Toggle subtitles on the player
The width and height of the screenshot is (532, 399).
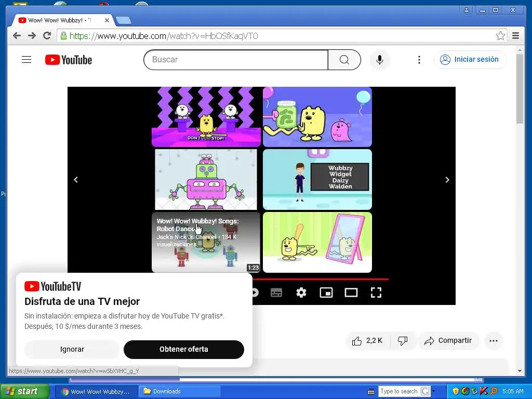point(276,292)
